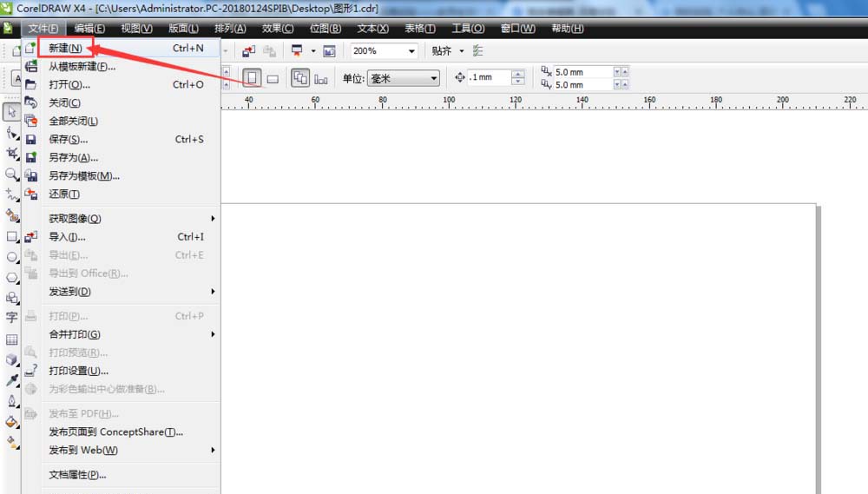Choose 打印设置(U)... menu entry

click(121, 371)
